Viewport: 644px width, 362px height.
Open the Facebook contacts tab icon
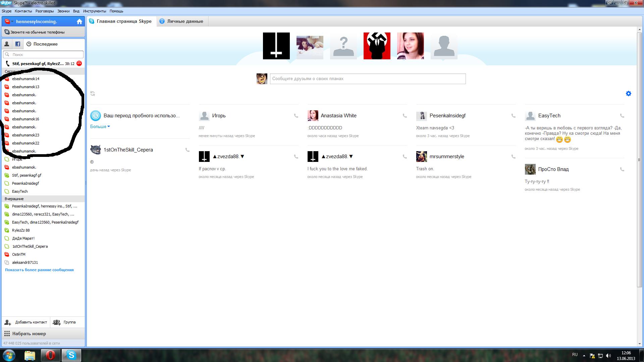[x=18, y=44]
